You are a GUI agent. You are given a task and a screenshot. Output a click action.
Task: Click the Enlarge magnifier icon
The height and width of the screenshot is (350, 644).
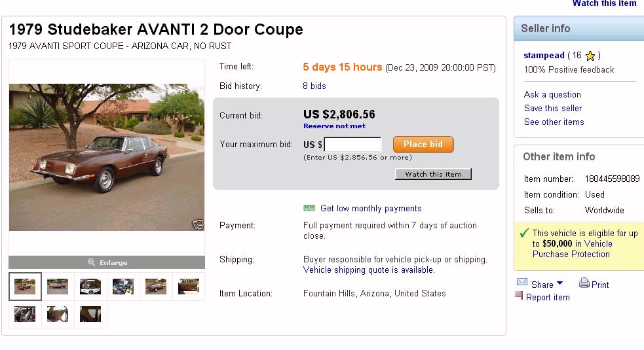pyautogui.click(x=92, y=262)
